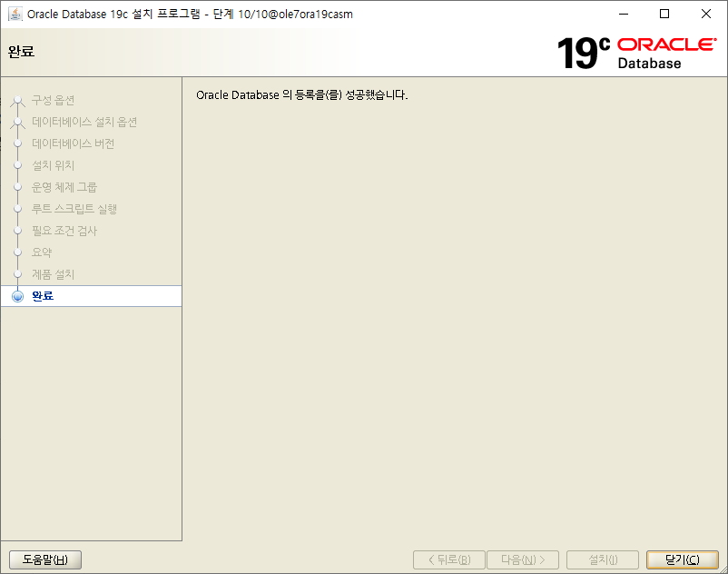Open help with 도움말(H) button

click(x=45, y=559)
